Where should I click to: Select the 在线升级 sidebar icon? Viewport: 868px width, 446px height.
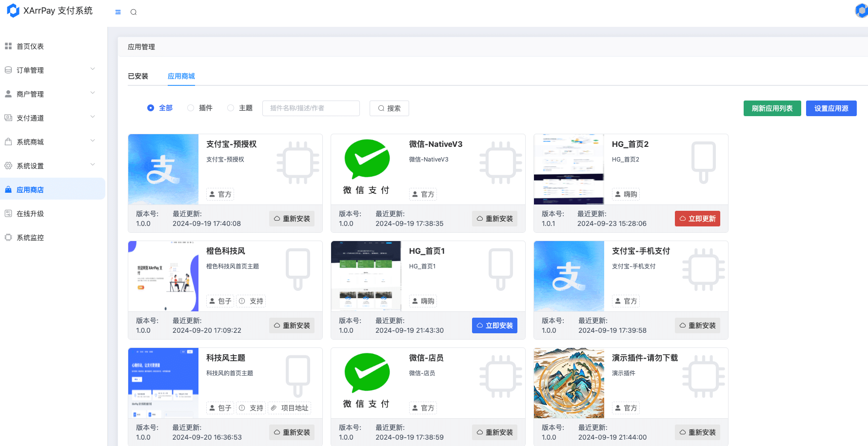[8, 213]
